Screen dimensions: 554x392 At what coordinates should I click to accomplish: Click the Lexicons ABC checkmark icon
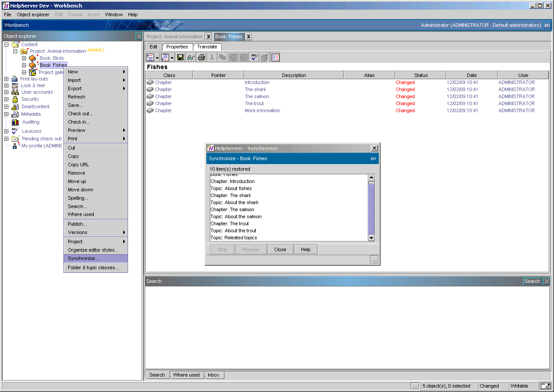pos(15,131)
